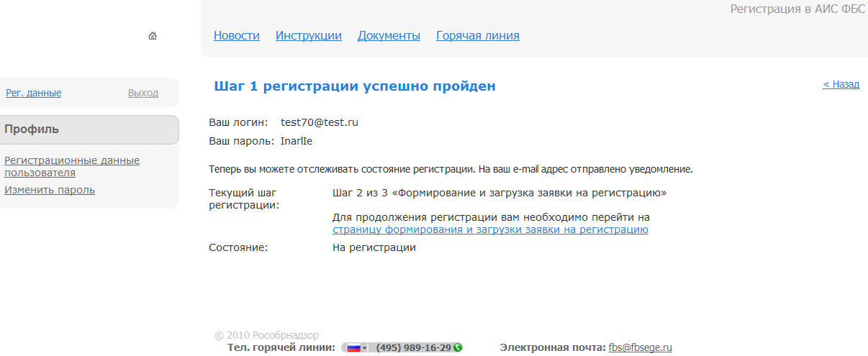Click the hotline number (495) 989-16-29
Viewport: 868px width, 356px height.
pos(413,348)
